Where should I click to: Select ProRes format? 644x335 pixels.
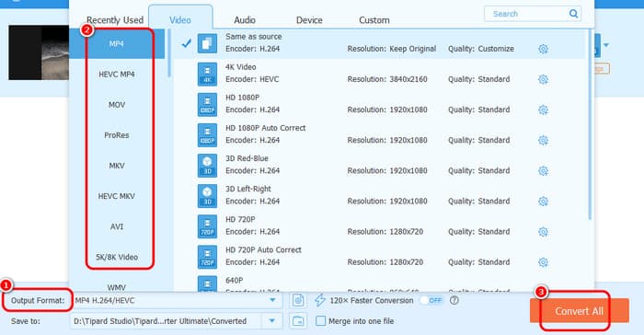coord(117,135)
